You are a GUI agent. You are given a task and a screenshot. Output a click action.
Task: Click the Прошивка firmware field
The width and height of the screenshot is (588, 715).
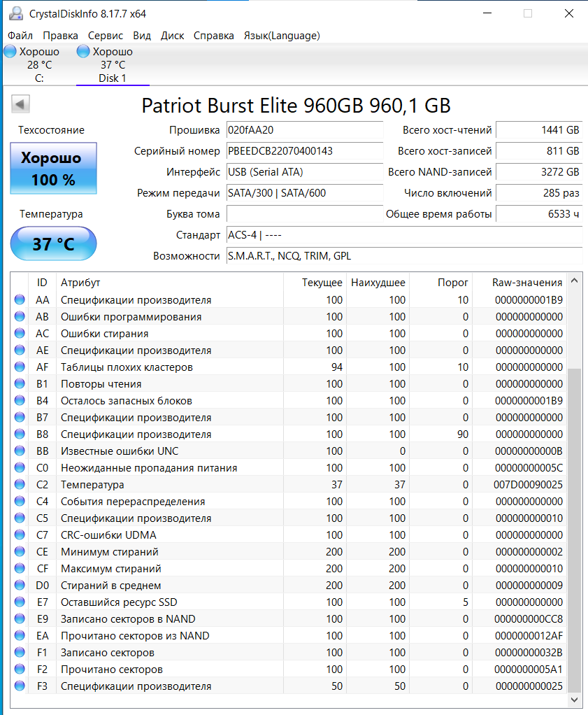(304, 130)
